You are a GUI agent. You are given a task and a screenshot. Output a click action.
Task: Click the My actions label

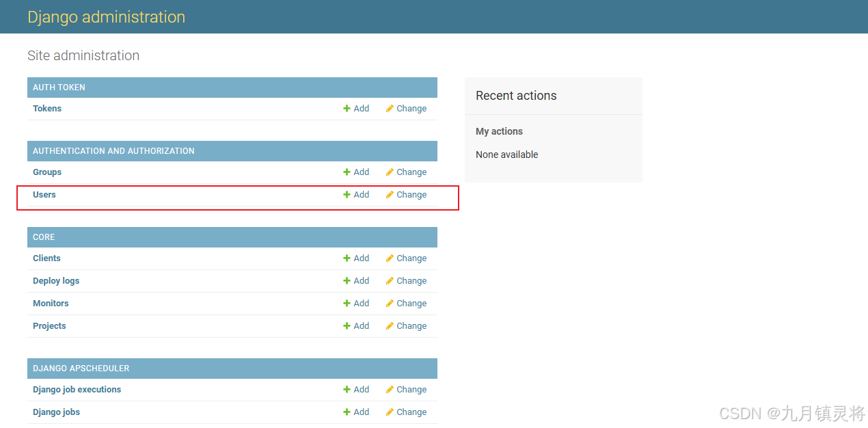click(499, 131)
